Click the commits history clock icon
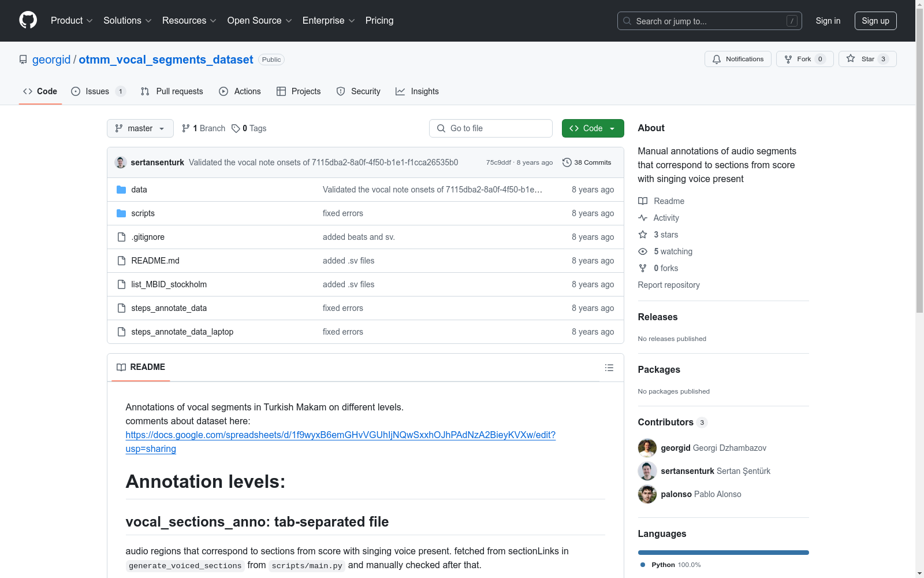This screenshot has width=924, height=578. 567,162
